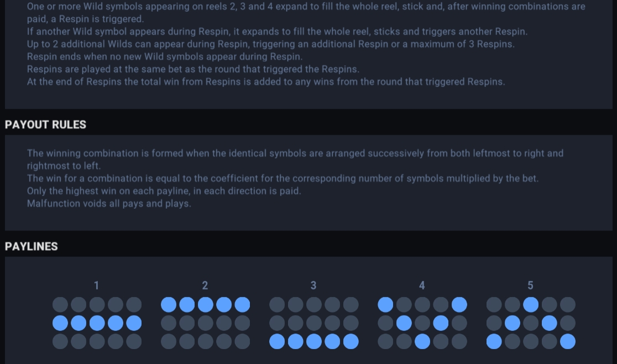This screenshot has width=617, height=364.
Task: Click the number 1 above the first payline
Action: [x=96, y=286]
